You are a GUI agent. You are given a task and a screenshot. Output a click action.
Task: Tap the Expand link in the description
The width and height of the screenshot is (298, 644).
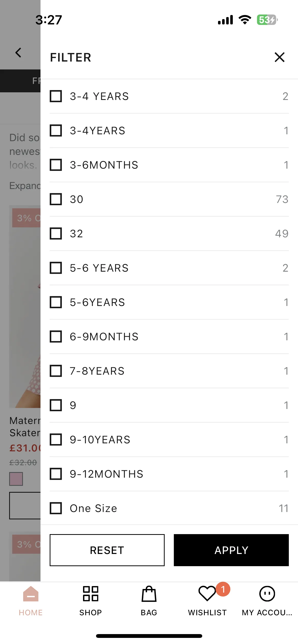pos(25,186)
